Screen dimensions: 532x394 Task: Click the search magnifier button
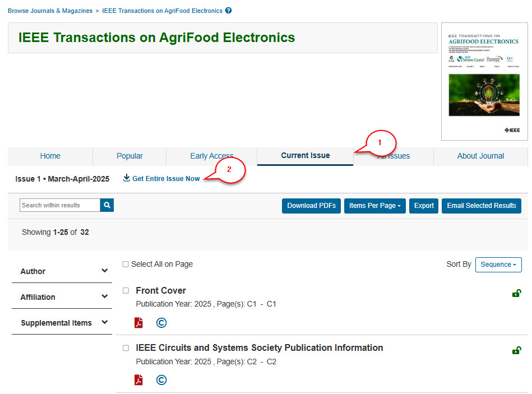point(107,205)
